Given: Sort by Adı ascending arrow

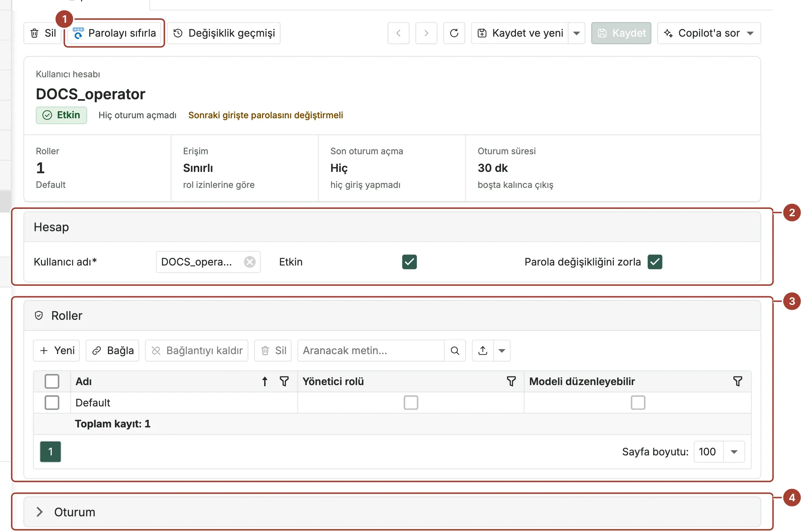Looking at the screenshot, I should [265, 382].
